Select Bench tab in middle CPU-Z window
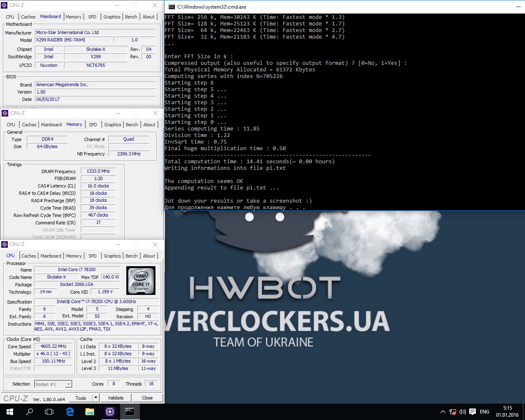 point(132,125)
